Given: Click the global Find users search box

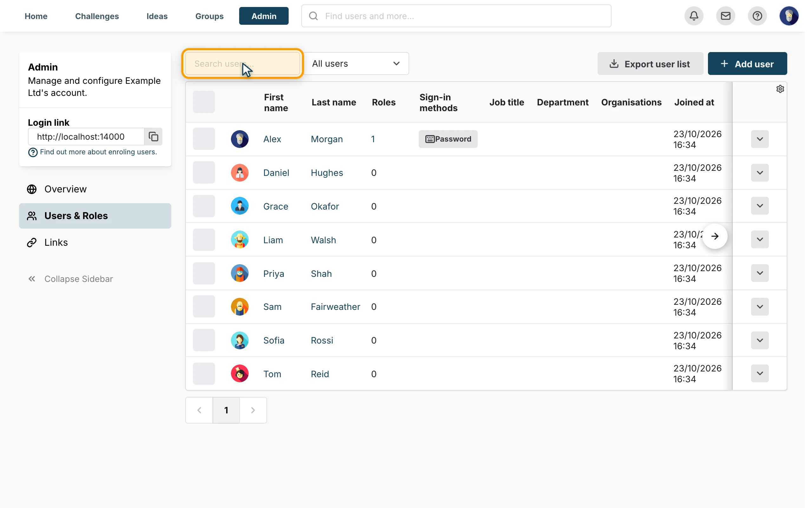Looking at the screenshot, I should (456, 16).
